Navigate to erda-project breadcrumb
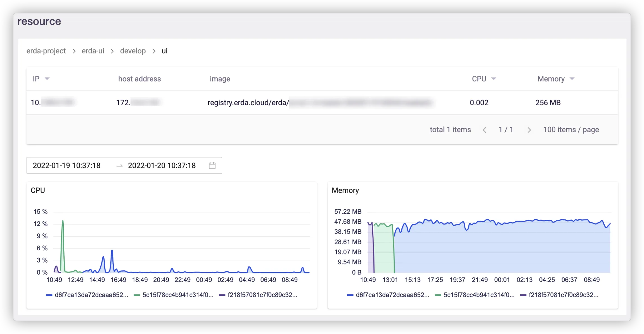Screen dimensions: 644x334 [46, 51]
